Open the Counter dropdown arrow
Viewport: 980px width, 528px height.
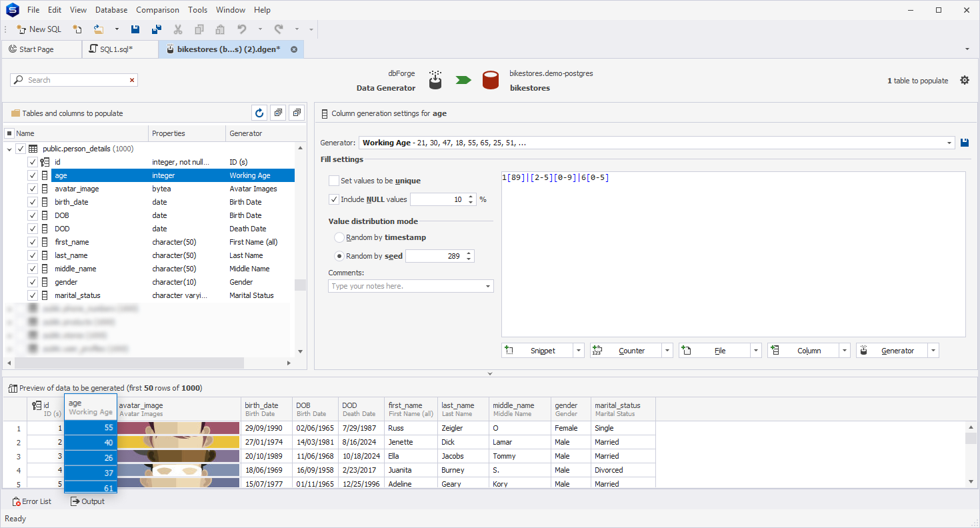(667, 351)
